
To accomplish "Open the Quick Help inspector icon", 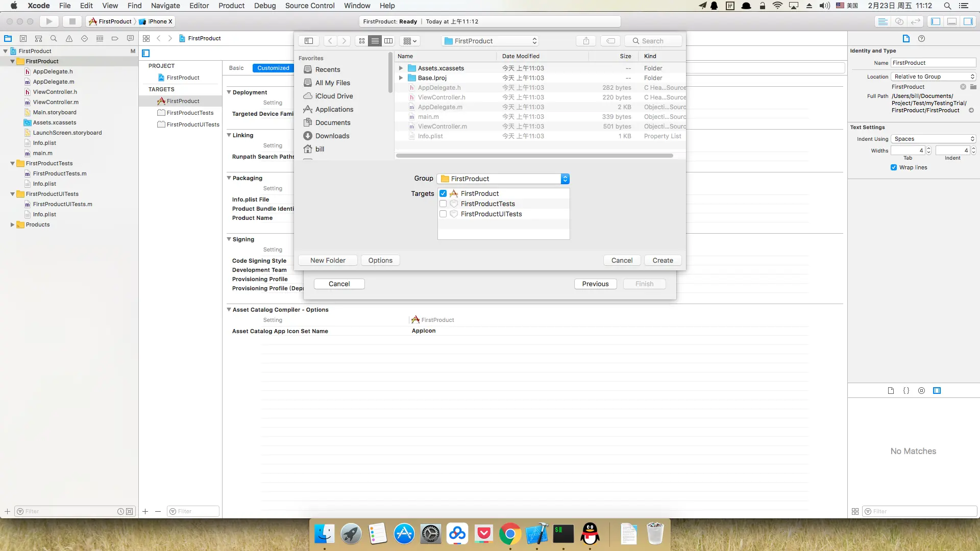I will (921, 39).
